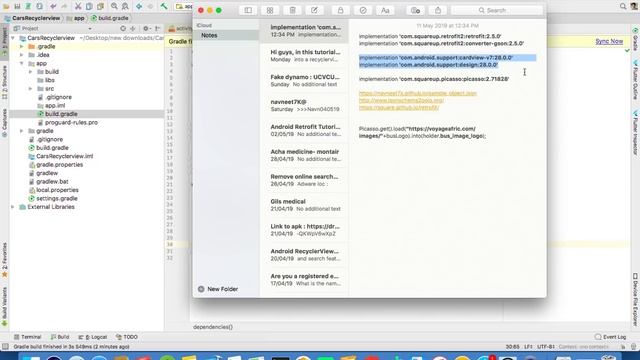Delete the current note with trash icon
The height and width of the screenshot is (360, 640).
click(x=292, y=10)
